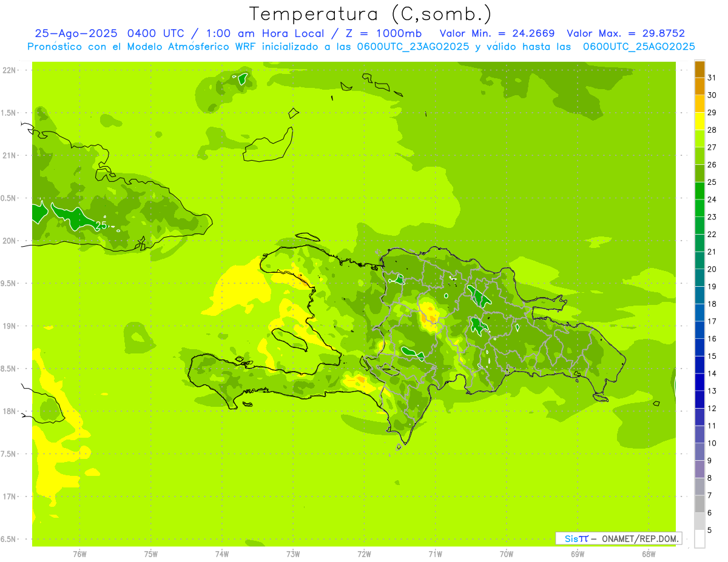Click the "76W" longitude label
The width and height of the screenshot is (728, 562).
(x=79, y=554)
